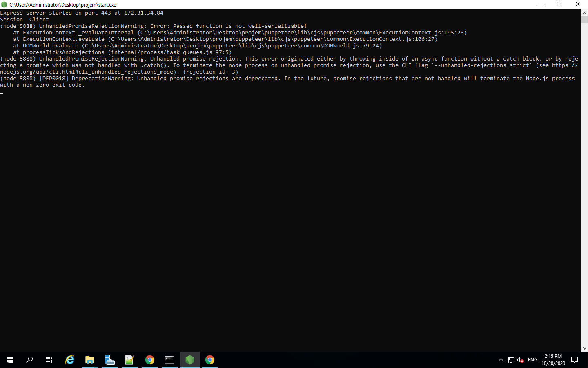This screenshot has width=588, height=368.
Task: Switch to Notepad++ taskbar icon
Action: pos(130,360)
